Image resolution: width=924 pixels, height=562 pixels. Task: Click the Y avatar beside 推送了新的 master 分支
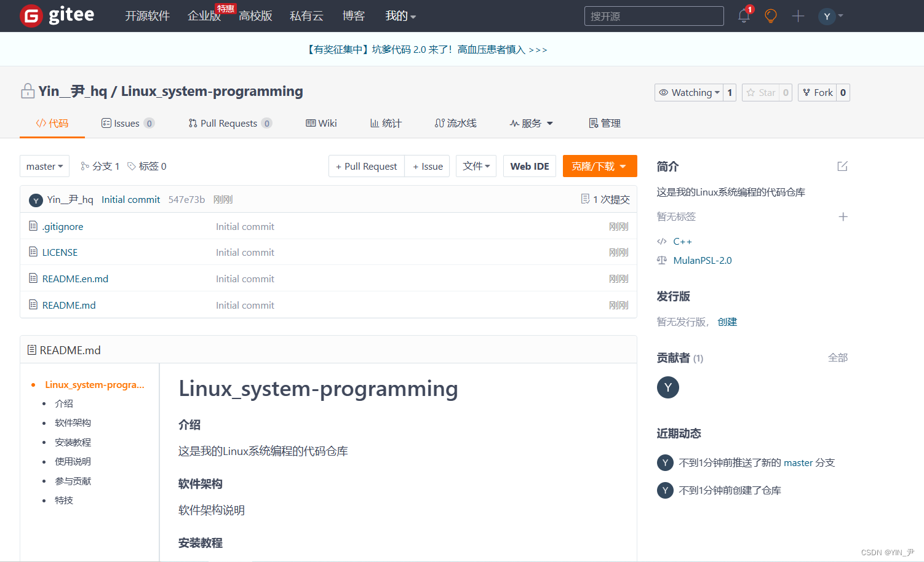(665, 462)
